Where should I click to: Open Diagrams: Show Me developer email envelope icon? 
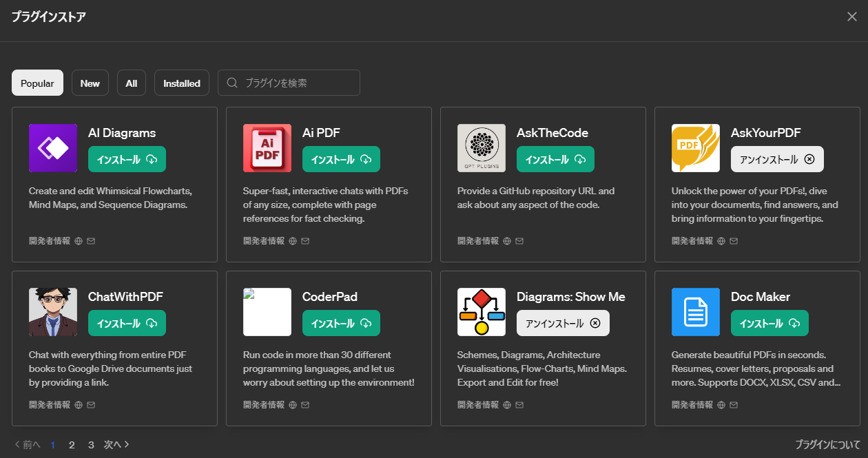point(519,405)
